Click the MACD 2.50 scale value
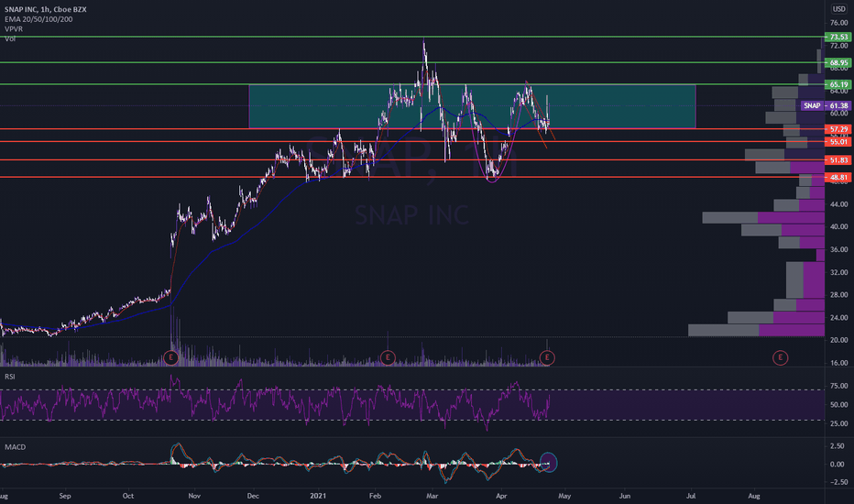 click(838, 446)
